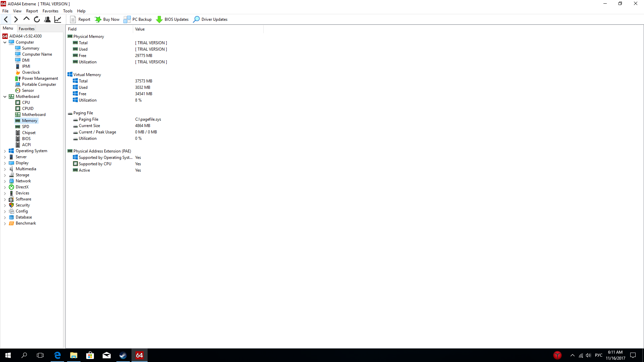Open the Help menu

(x=81, y=11)
